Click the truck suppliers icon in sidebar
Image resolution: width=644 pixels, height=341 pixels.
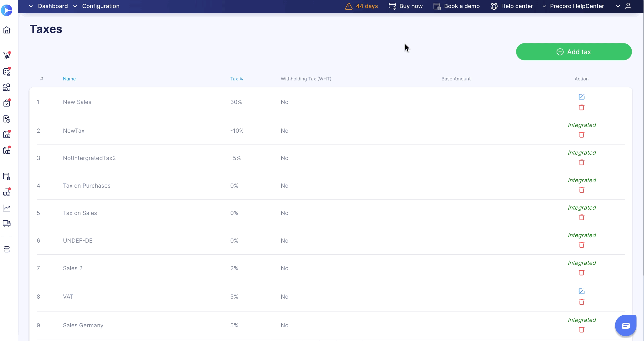7,223
